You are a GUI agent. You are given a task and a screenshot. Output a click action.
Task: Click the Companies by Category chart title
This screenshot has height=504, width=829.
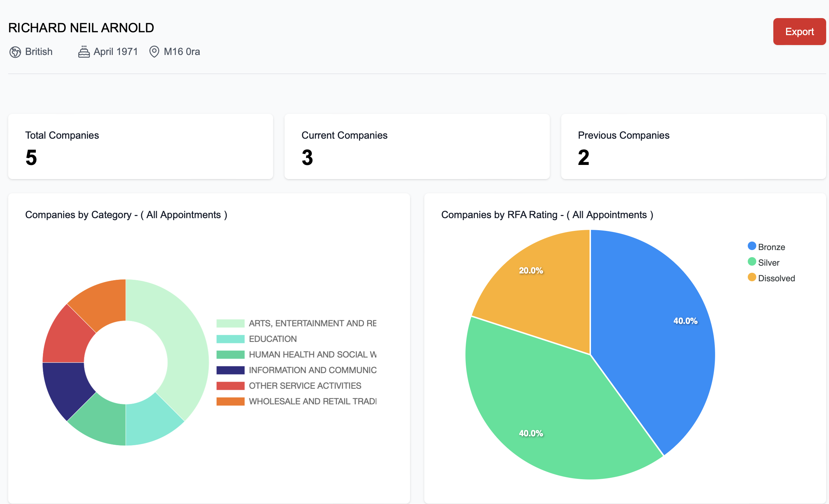[x=126, y=215]
